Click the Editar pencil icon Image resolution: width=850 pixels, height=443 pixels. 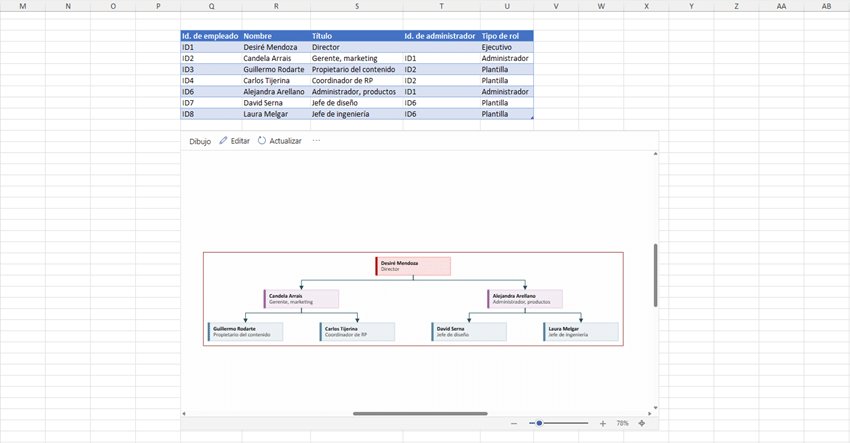click(223, 140)
